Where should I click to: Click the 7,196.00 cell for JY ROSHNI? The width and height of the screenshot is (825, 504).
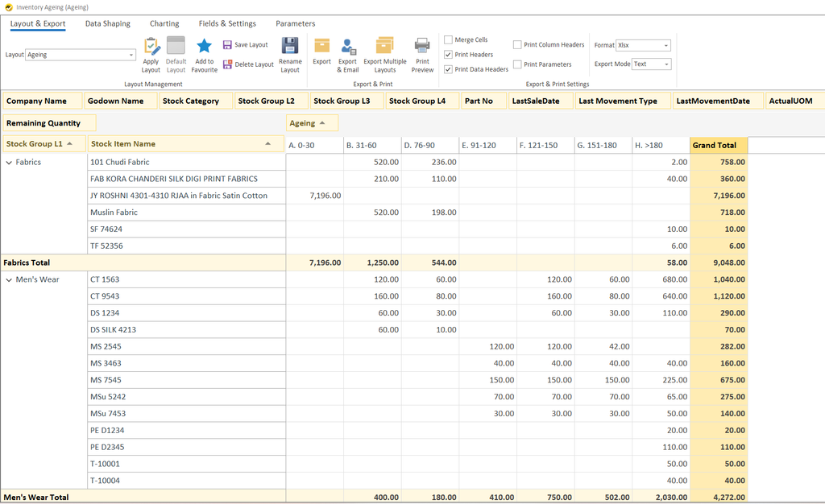point(315,196)
